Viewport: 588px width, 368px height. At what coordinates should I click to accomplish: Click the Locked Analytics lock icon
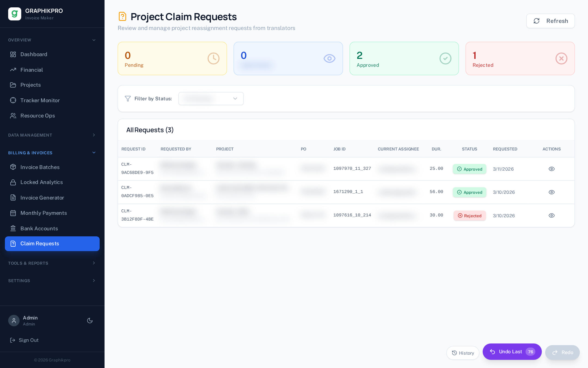13,182
